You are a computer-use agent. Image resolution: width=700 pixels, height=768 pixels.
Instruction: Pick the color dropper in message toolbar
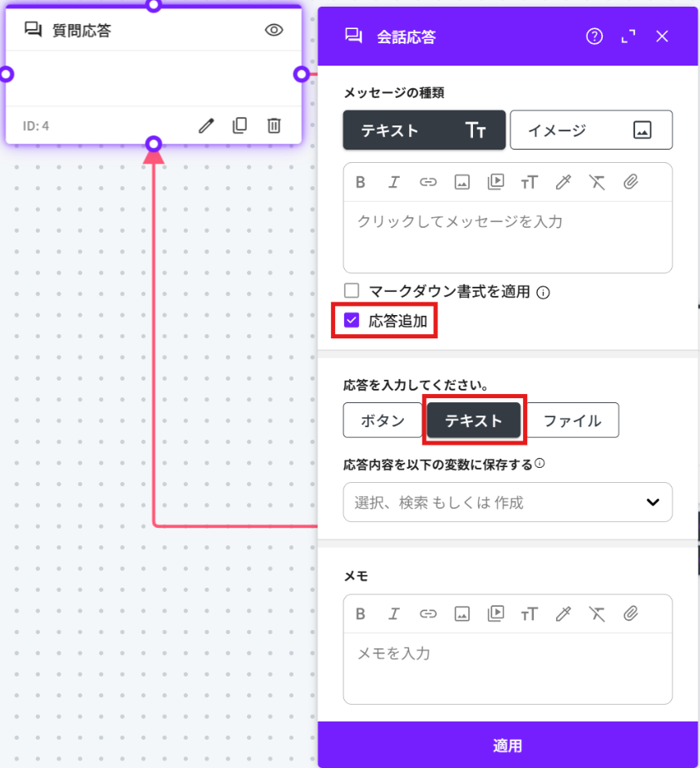[x=563, y=182]
